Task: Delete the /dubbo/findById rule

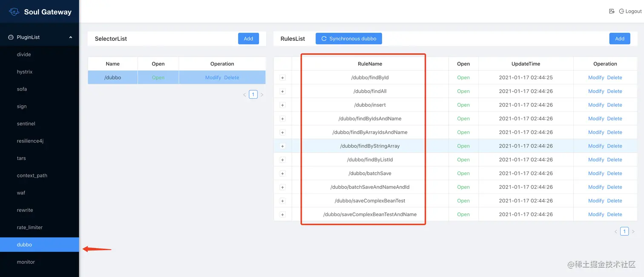Action: point(615,77)
